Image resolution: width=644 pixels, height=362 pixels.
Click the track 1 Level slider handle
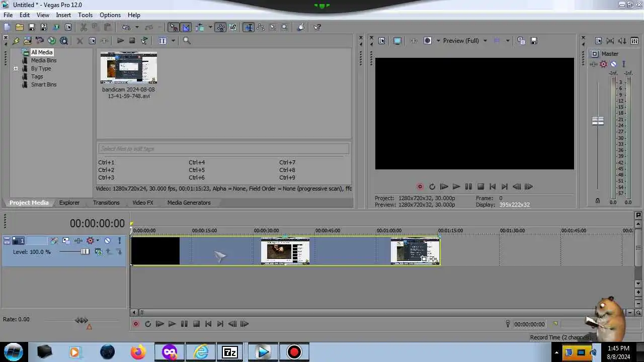85,251
